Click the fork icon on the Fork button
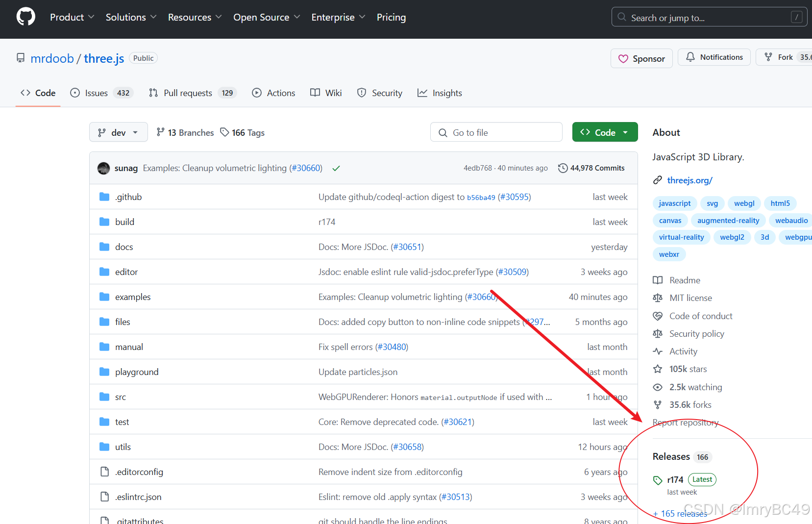Screen dimensions: 812x524 pyautogui.click(x=768, y=57)
